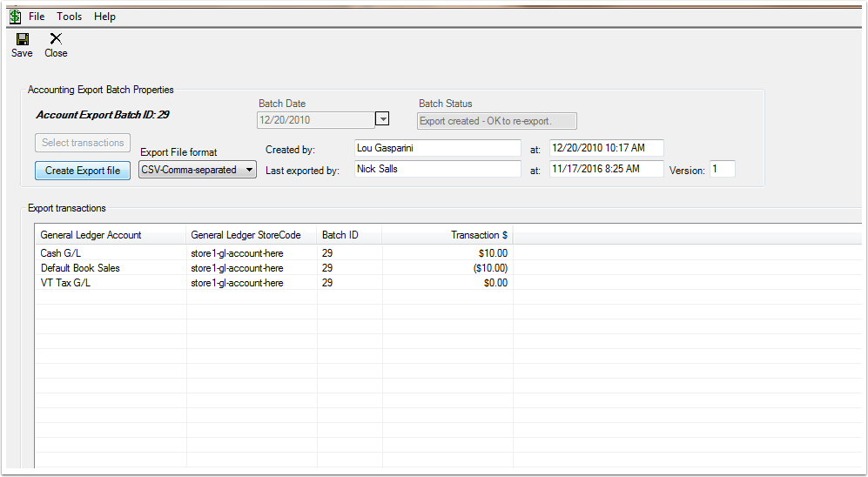Click the Batch Status field
This screenshot has height=477, width=868.
pos(496,121)
